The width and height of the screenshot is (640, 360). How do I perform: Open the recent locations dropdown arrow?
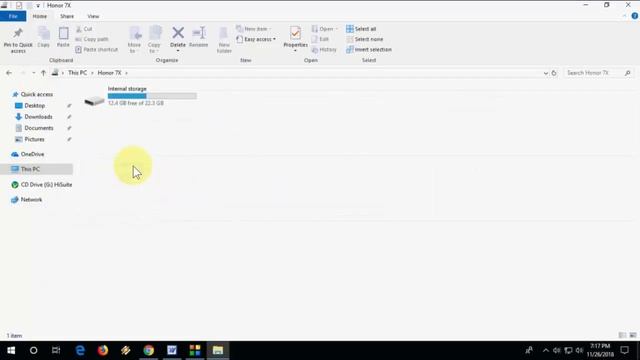[x=33, y=73]
